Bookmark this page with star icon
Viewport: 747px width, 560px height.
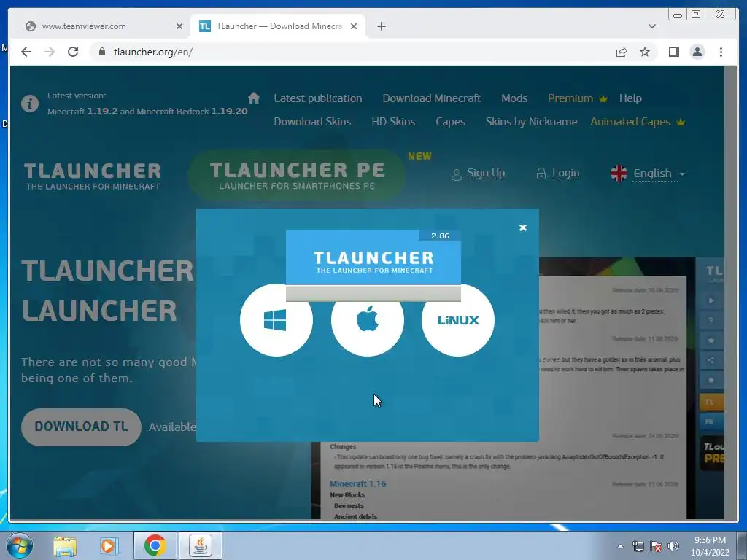click(x=645, y=52)
